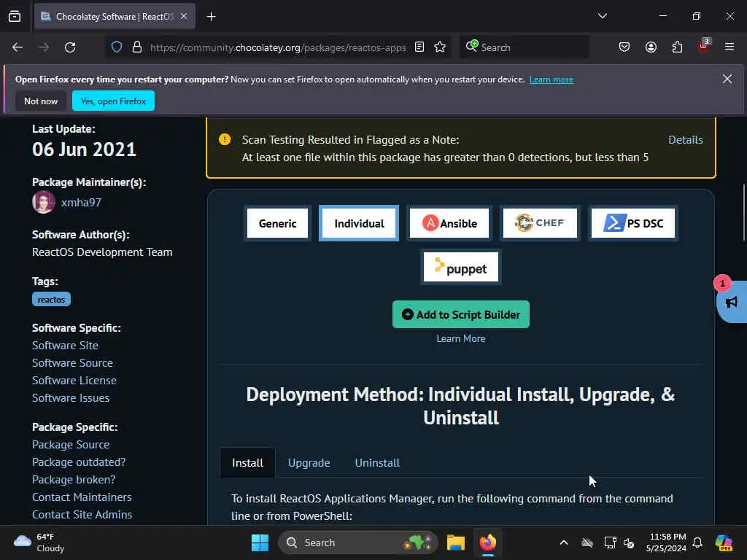
Task: Click Not now button
Action: pyautogui.click(x=41, y=101)
